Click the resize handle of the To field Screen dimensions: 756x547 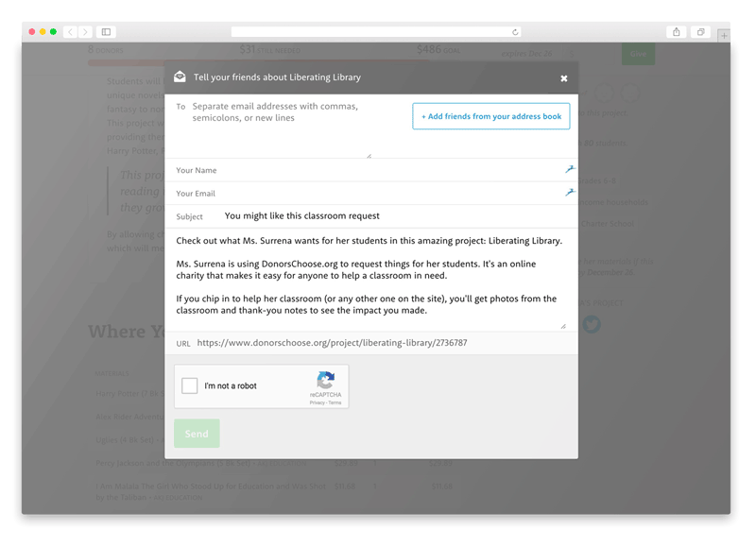pos(369,156)
